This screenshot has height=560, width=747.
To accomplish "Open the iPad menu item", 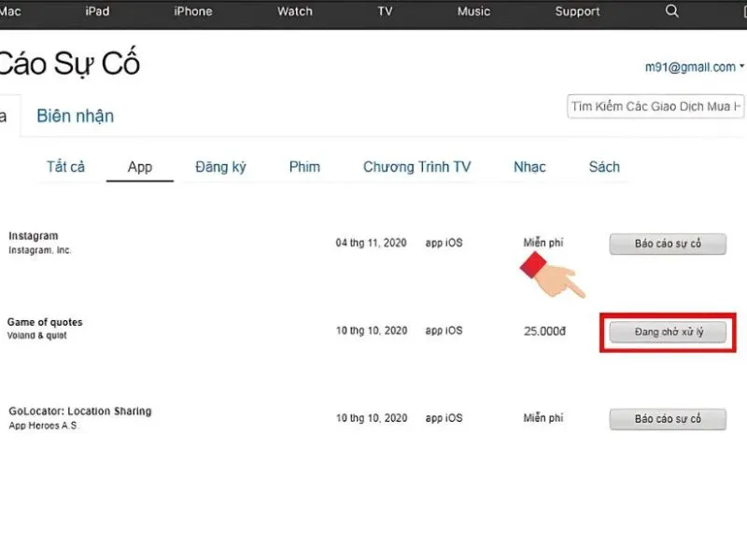I will point(97,11).
